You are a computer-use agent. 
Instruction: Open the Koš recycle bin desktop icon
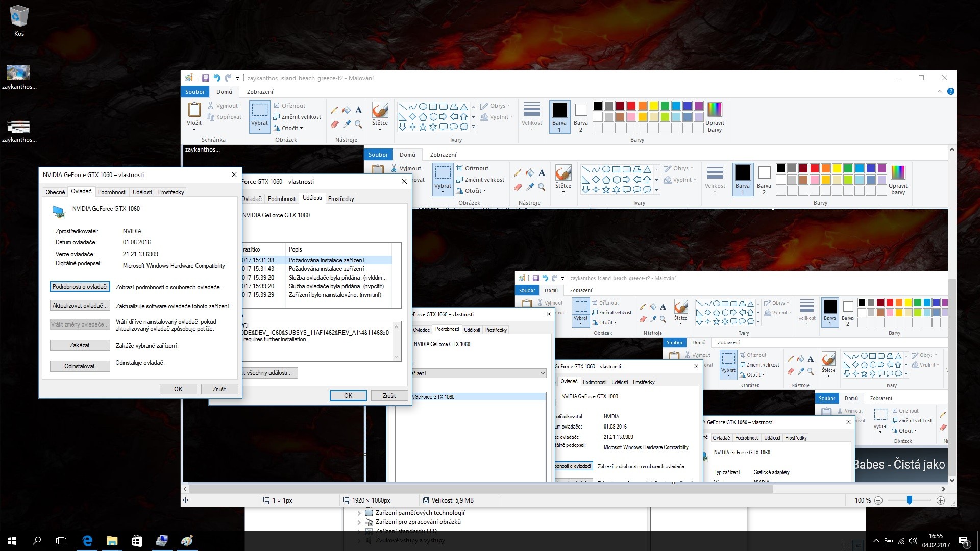click(x=19, y=20)
